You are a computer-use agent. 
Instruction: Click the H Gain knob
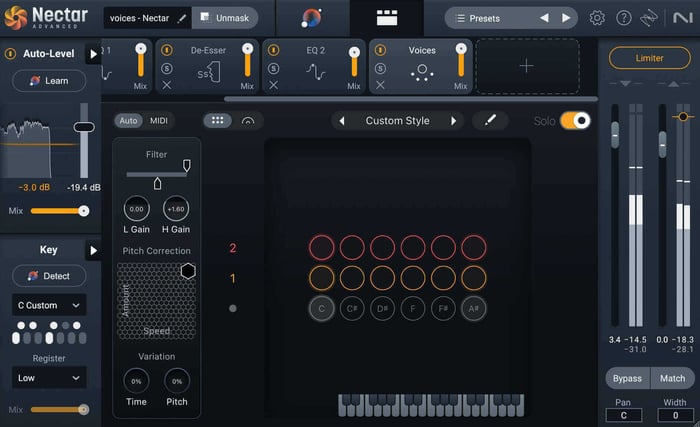click(x=176, y=209)
